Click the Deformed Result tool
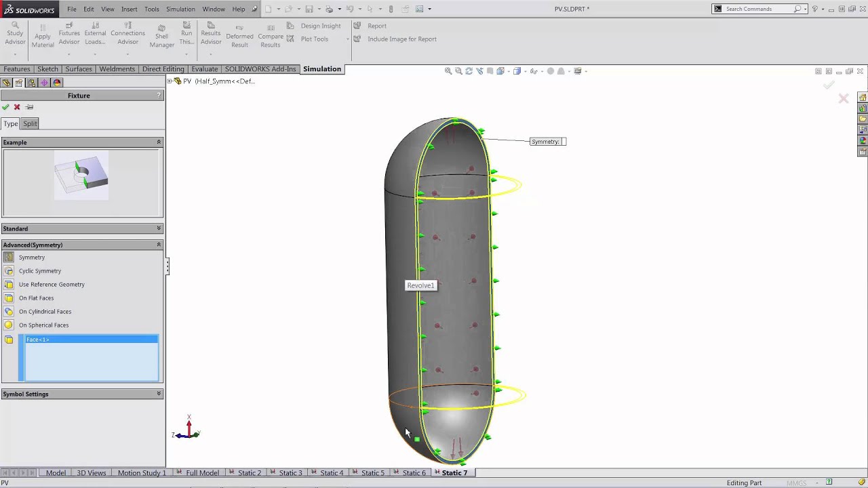 (239, 37)
